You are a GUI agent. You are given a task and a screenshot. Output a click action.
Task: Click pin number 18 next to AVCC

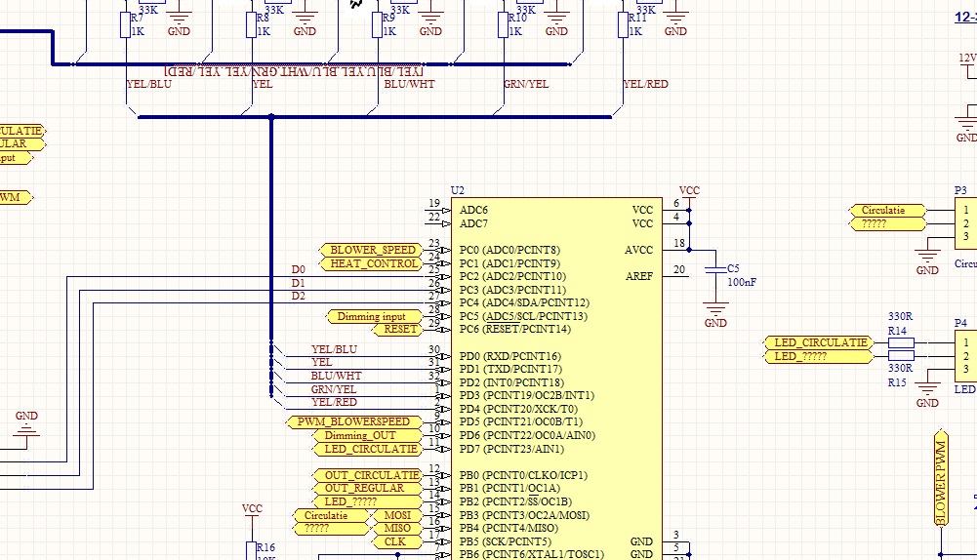click(679, 244)
